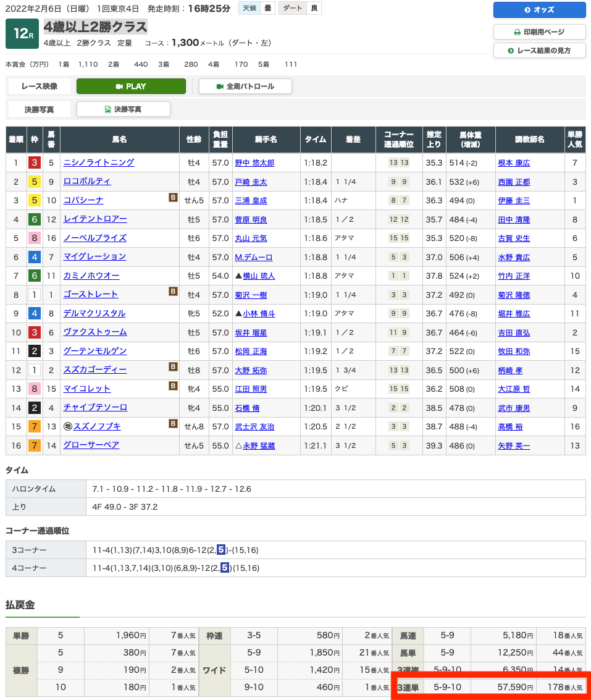Click the 払戻金 section heading
This screenshot has width=591, height=700.
20,605
